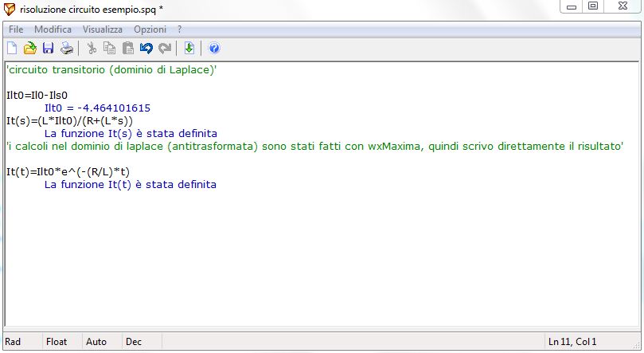Open a file with the folder icon
This screenshot has width=644, height=353.
(30, 48)
